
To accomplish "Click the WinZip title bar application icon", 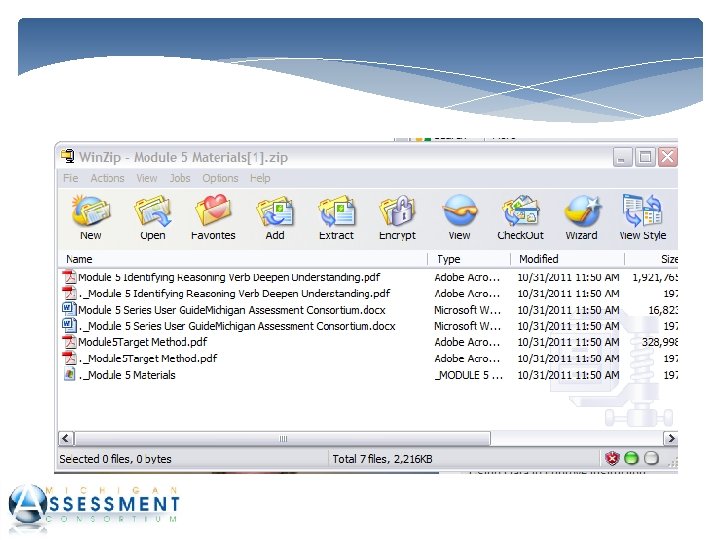I will tap(68, 156).
